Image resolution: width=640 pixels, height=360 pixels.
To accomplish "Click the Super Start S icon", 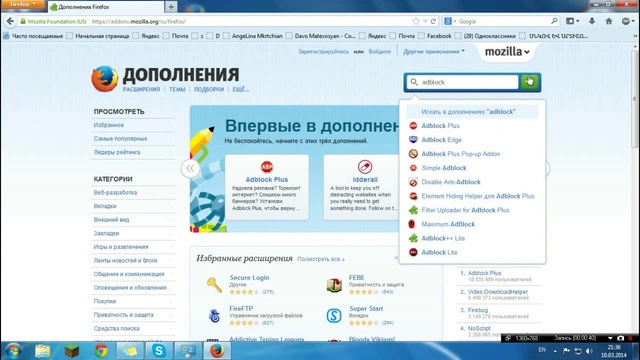I will 334,316.
